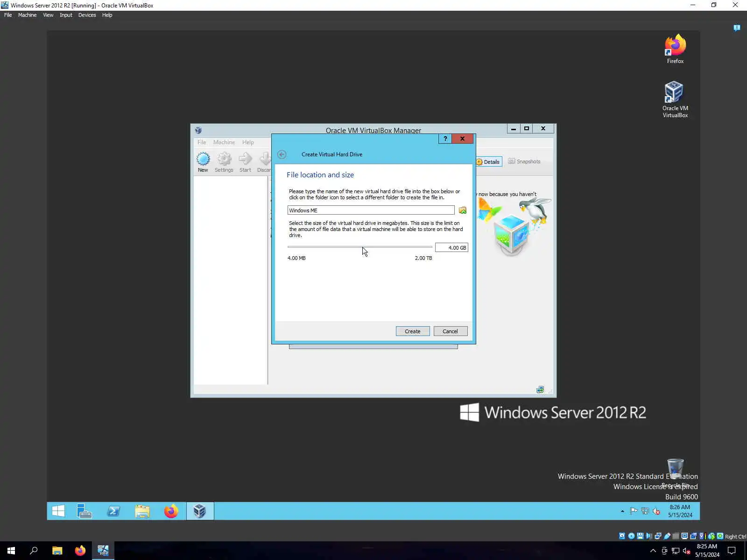Click the Start arrow in VirtualBox Manager toolbar
This screenshot has width=747, height=560.
245,162
